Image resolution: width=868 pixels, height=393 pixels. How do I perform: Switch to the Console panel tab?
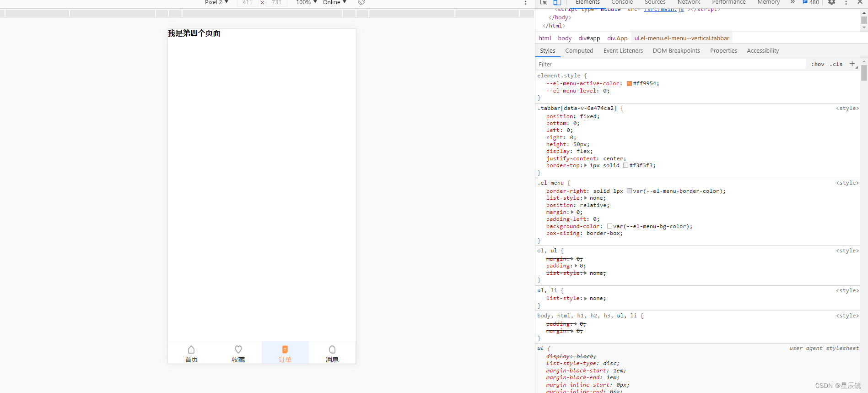[622, 2]
